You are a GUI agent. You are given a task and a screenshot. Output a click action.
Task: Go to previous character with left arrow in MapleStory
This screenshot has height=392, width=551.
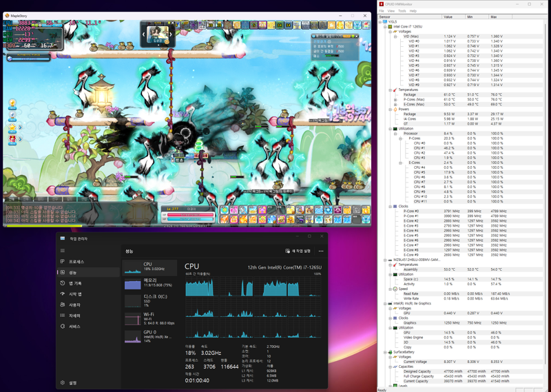[143, 34]
